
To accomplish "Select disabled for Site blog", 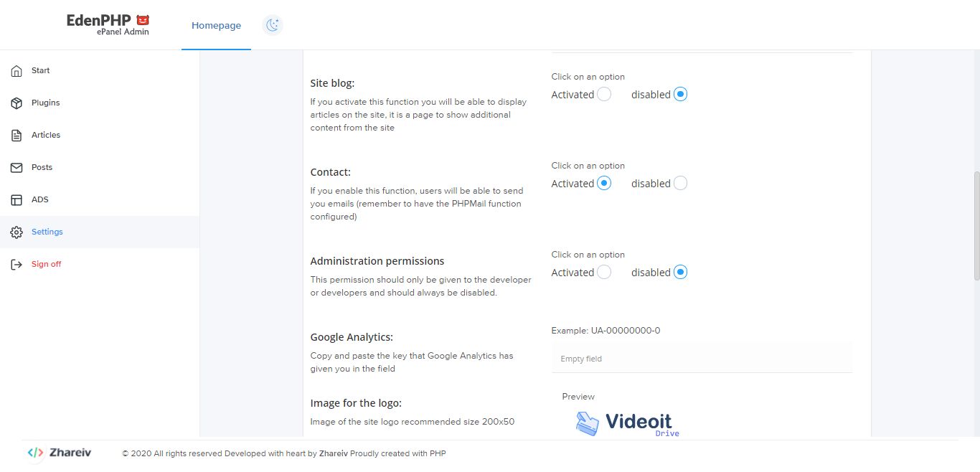I will click(680, 95).
